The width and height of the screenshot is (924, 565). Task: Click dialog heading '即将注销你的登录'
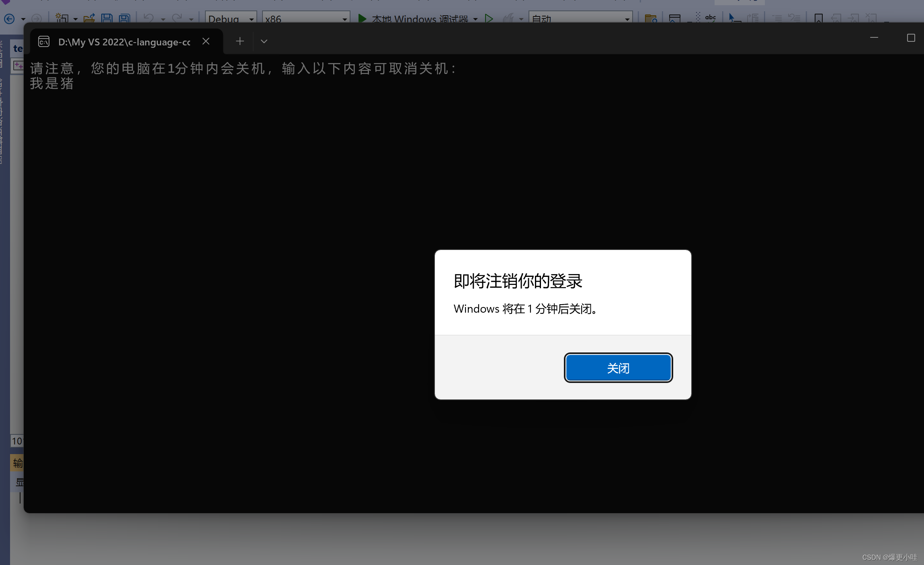(518, 281)
